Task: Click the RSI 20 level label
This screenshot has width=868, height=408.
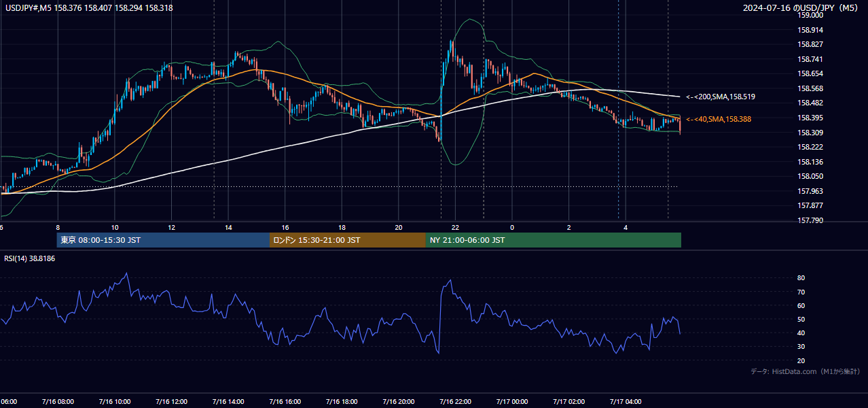Action: (x=801, y=361)
